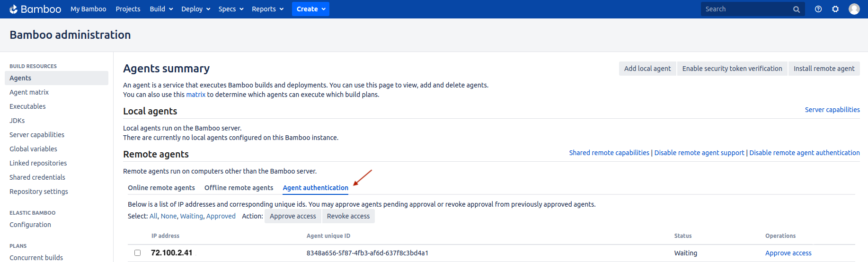Expand the Specs dropdown menu
Image resolution: width=868 pixels, height=262 pixels.
[231, 9]
